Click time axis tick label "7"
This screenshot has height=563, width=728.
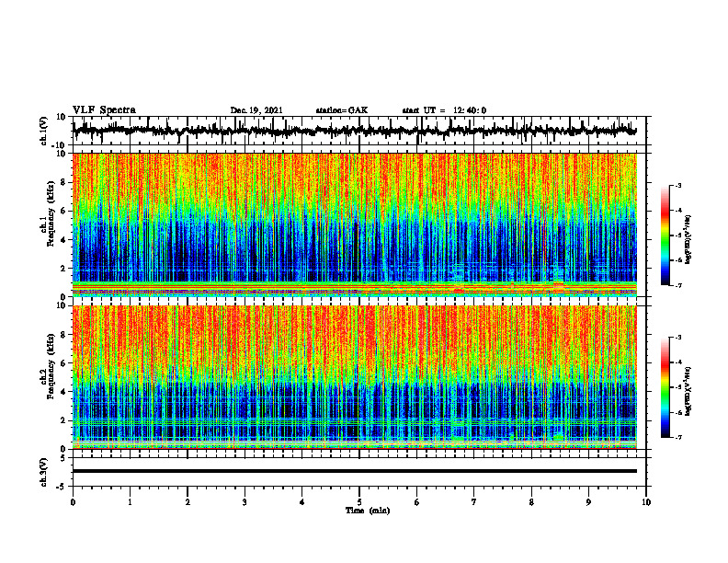coord(474,502)
